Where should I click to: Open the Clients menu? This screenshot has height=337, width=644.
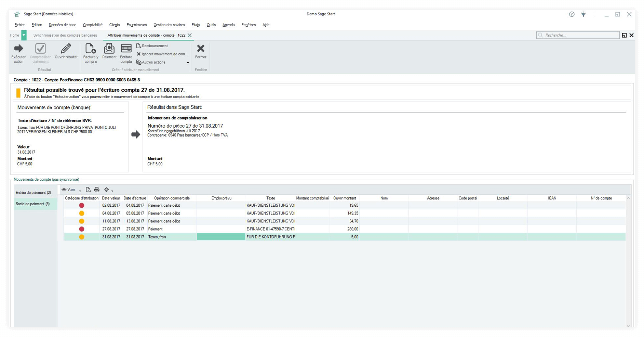click(115, 25)
